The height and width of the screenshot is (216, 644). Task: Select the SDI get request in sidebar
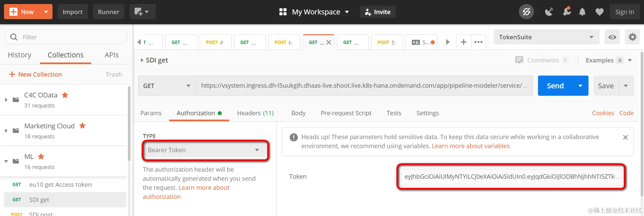65,200
